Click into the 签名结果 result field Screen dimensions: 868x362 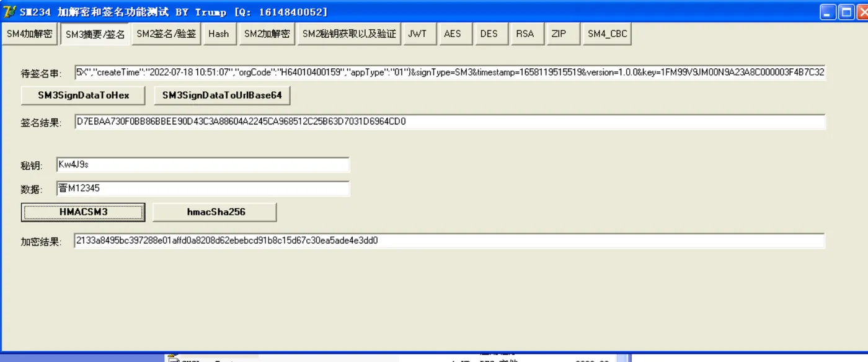click(x=450, y=122)
